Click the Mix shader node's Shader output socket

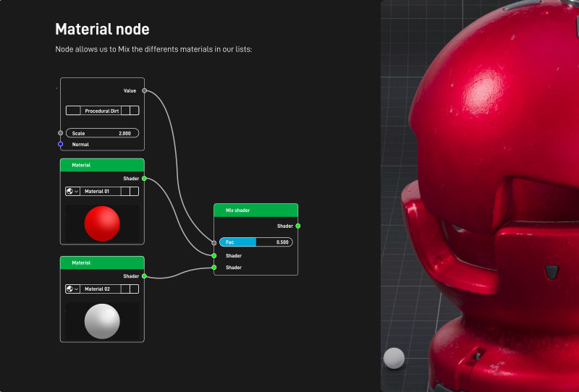tap(298, 226)
